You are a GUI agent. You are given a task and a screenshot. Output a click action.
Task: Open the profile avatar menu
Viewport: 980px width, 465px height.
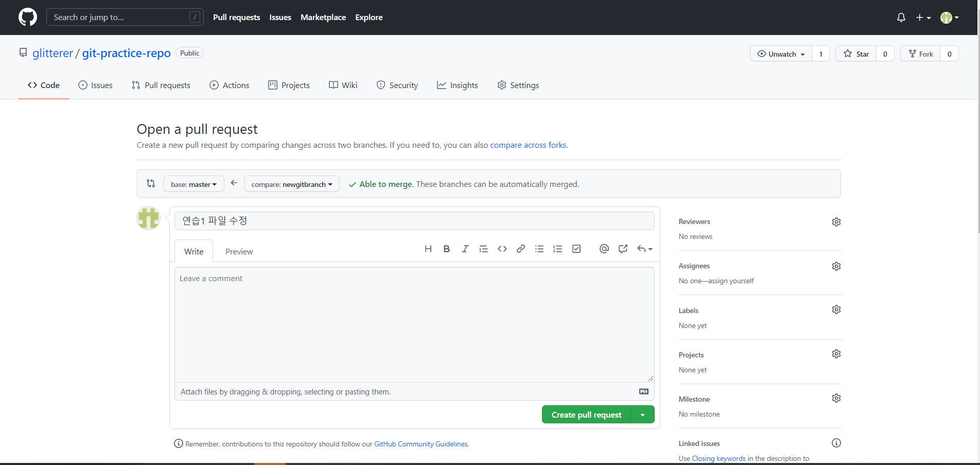950,18
